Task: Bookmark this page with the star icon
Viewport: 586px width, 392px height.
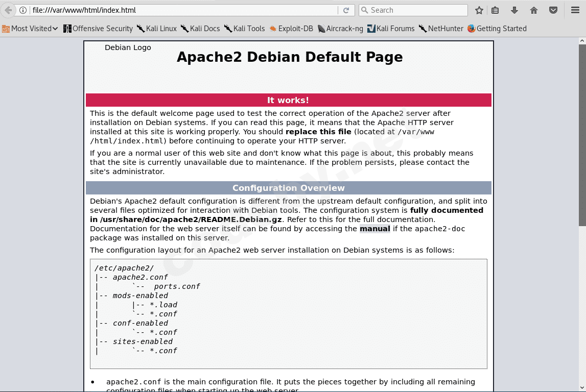Action: tap(479, 10)
